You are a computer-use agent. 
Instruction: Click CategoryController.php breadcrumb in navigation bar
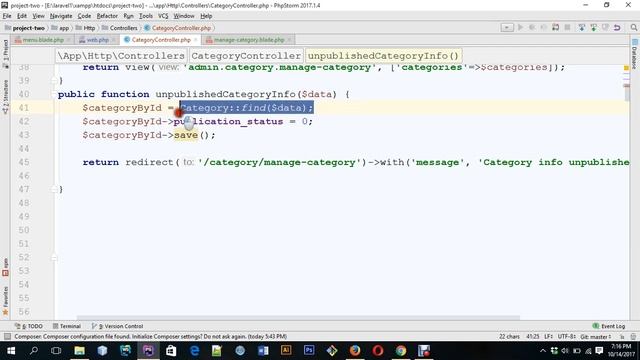(178, 28)
